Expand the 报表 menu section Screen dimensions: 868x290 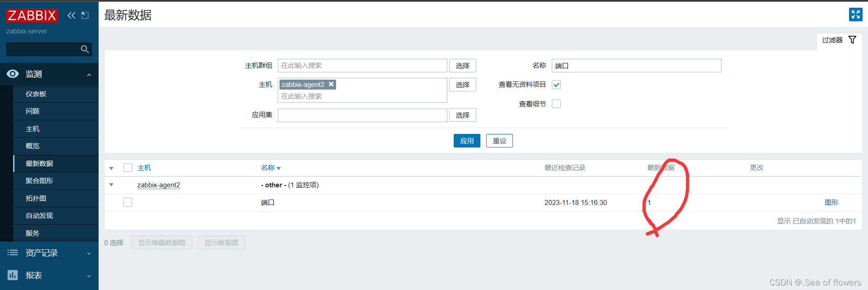(x=89, y=276)
